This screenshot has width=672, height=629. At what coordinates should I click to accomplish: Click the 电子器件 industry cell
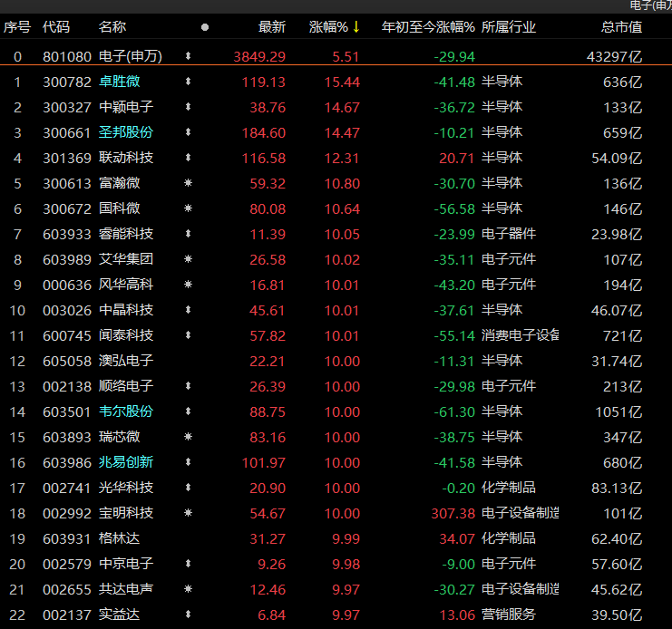tap(508, 234)
